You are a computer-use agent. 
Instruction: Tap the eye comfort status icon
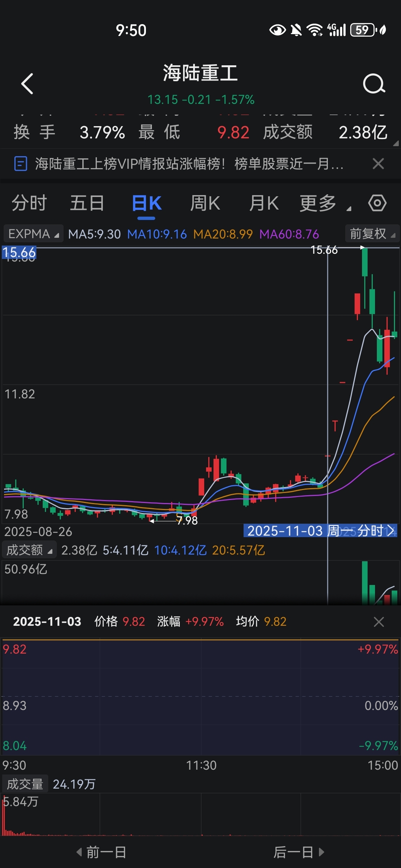[x=277, y=30]
